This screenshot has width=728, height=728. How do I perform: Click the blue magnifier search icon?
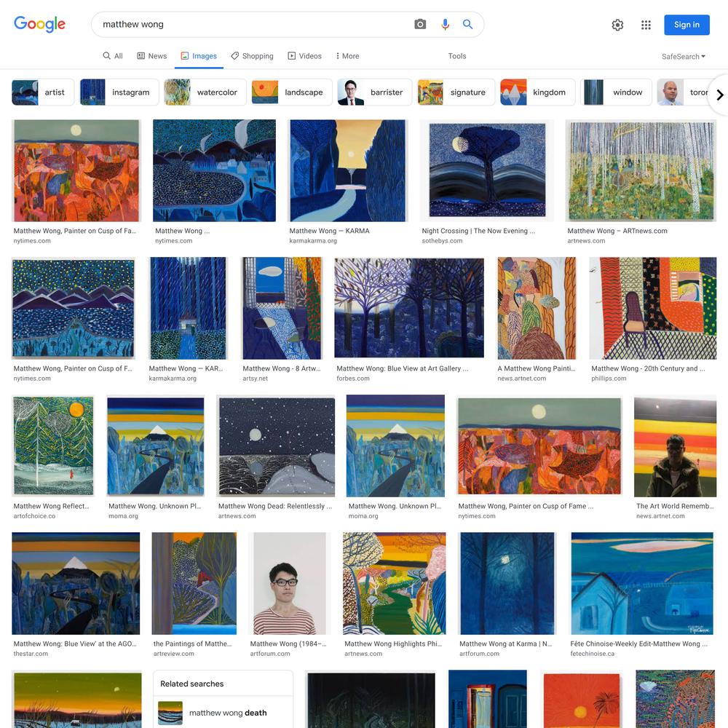click(x=467, y=24)
